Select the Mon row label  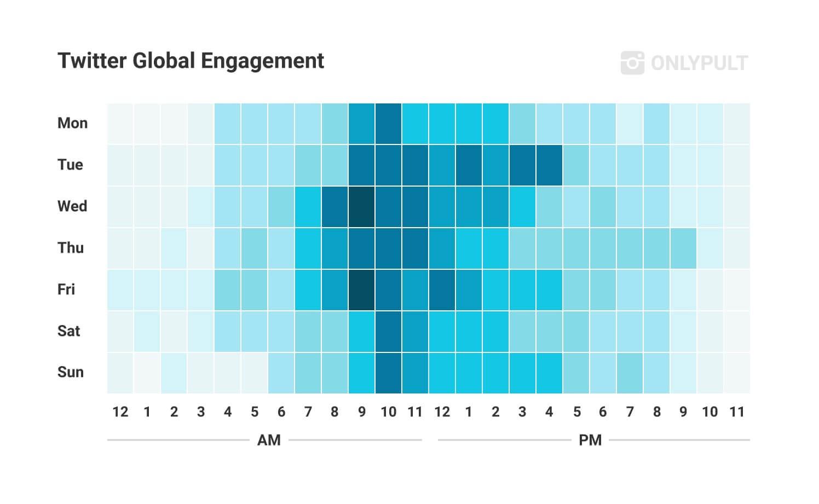coord(72,123)
